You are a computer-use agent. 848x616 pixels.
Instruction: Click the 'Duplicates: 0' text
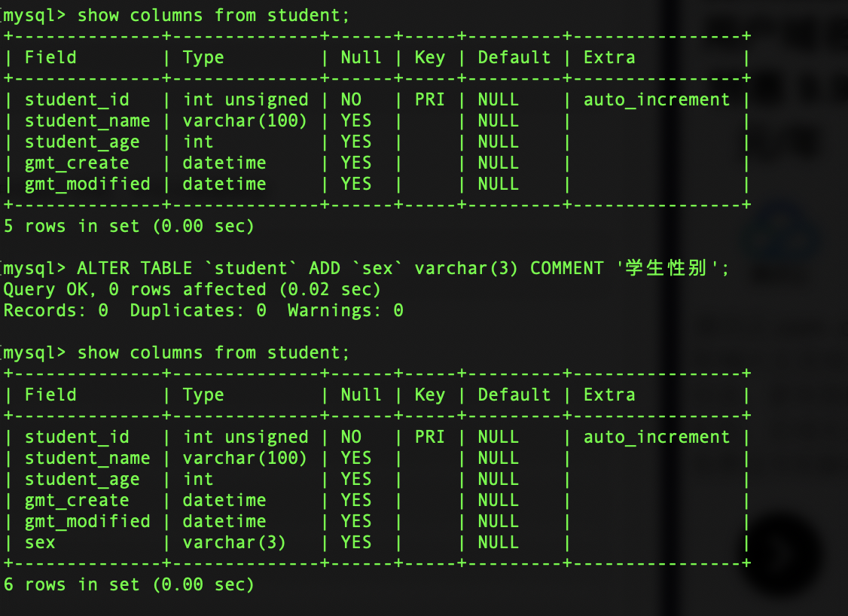click(197, 310)
